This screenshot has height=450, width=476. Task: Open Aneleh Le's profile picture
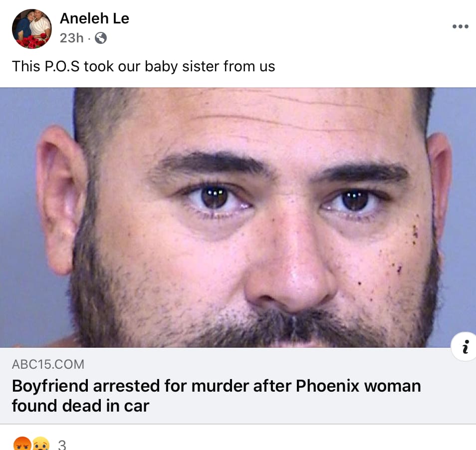(32, 29)
